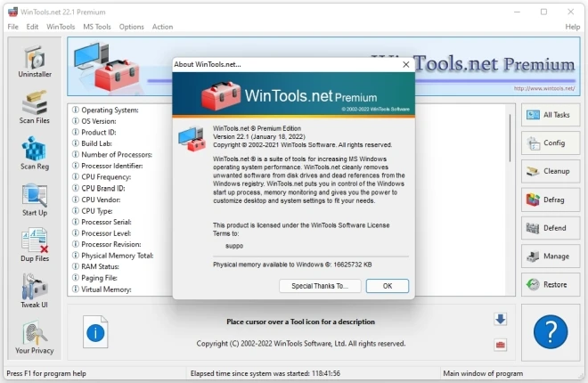588x383 pixels.
Task: Open the Options menu
Action: point(132,27)
